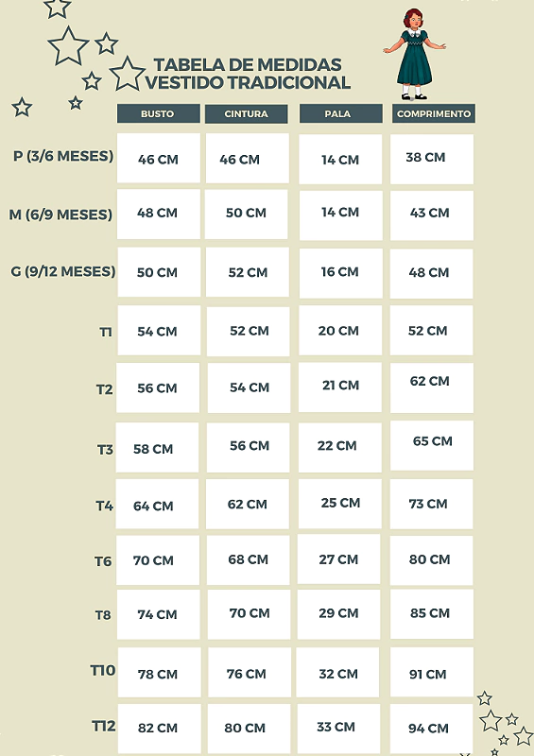Viewport: 534px width, 756px height.
Task: Click the T1 busto cell 54 CM
Action: point(159,331)
